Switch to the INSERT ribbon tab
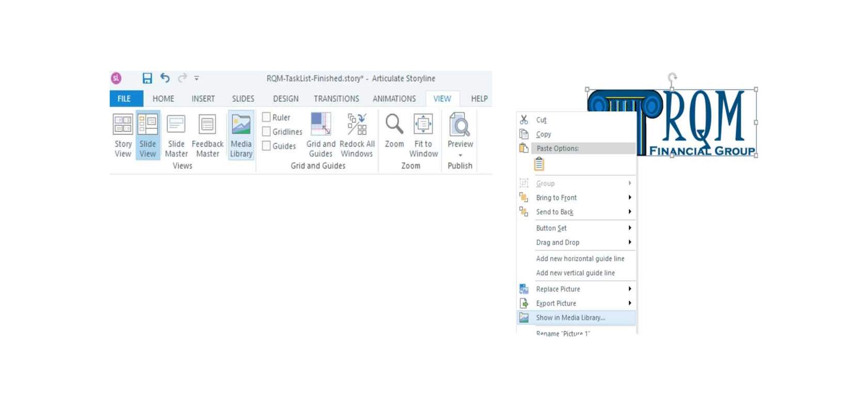The width and height of the screenshot is (868, 408). [x=203, y=98]
